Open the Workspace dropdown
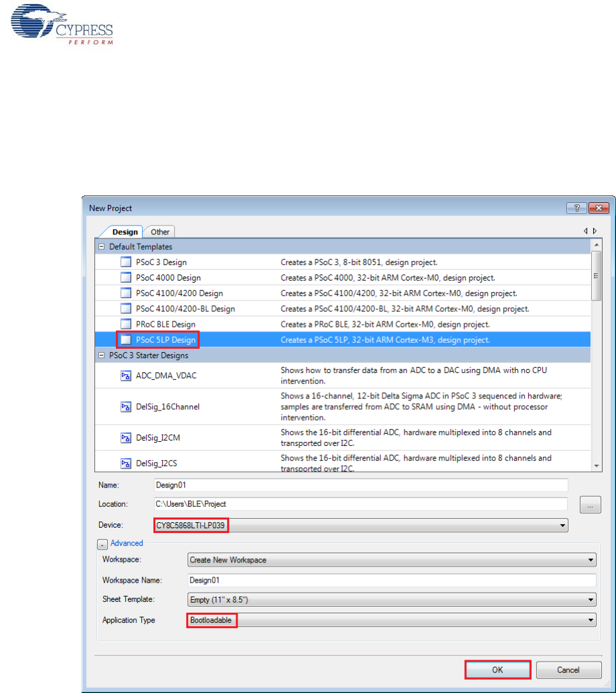616x693 pixels. click(x=591, y=560)
